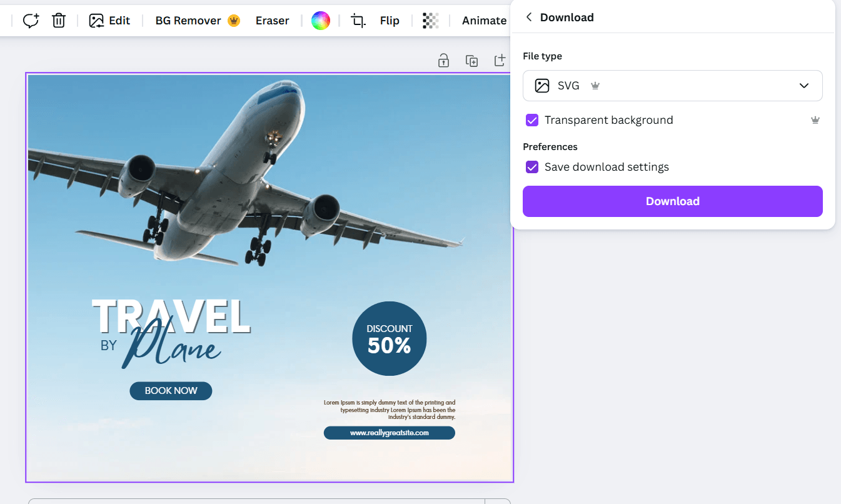Select the www.reallygreatsite.com label
Viewport: 841px width, 504px height.
[x=390, y=433]
